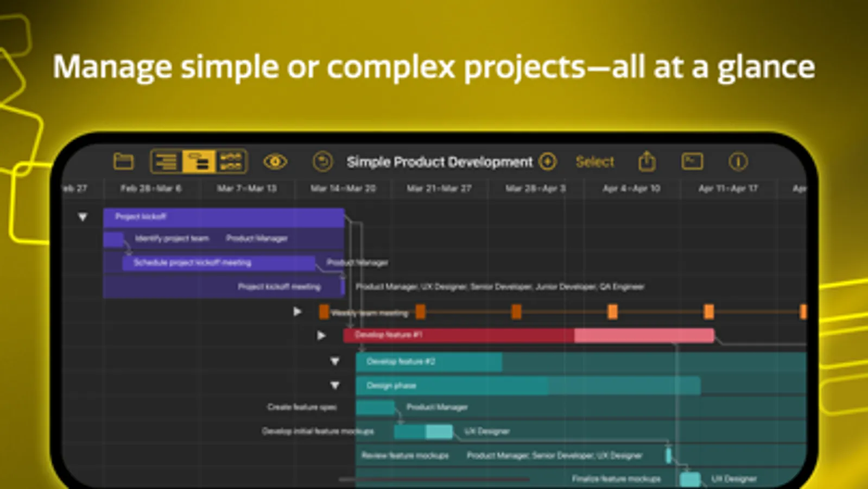Open the console automation icon
Image resolution: width=868 pixels, height=489 pixels.
pyautogui.click(x=692, y=161)
